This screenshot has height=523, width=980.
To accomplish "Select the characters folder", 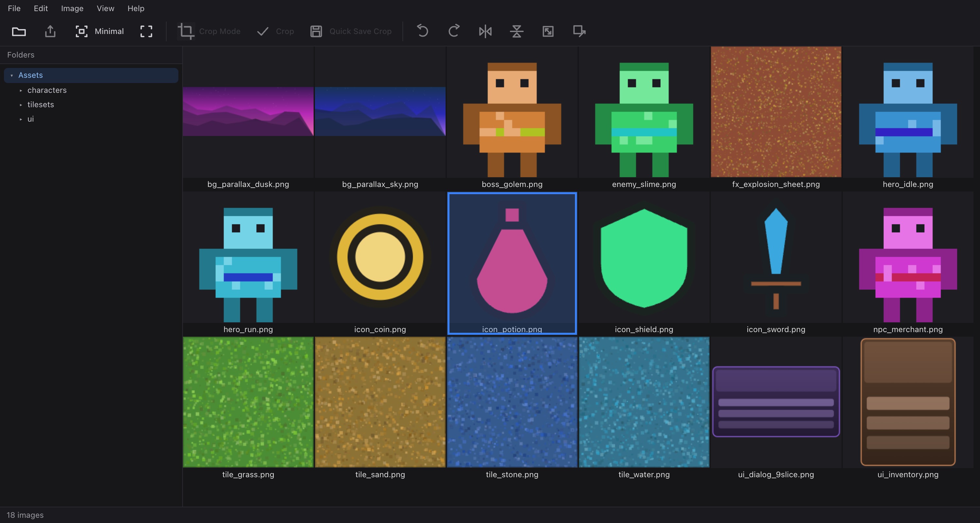I will pyautogui.click(x=47, y=90).
